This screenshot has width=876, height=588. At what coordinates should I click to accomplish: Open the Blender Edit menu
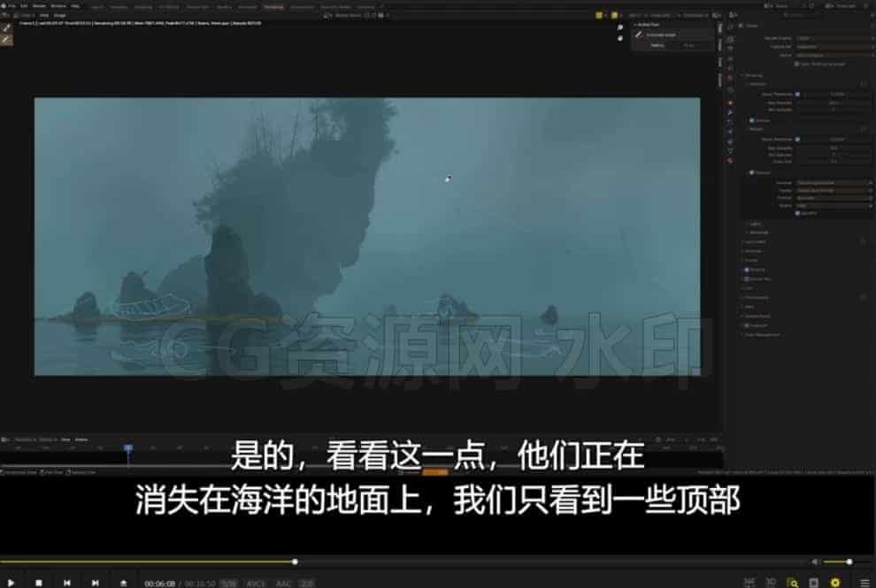[x=24, y=6]
